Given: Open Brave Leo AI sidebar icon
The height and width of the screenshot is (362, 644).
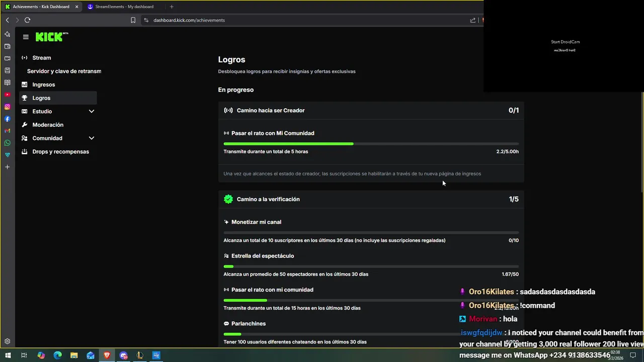Looking at the screenshot, I should click(7, 34).
